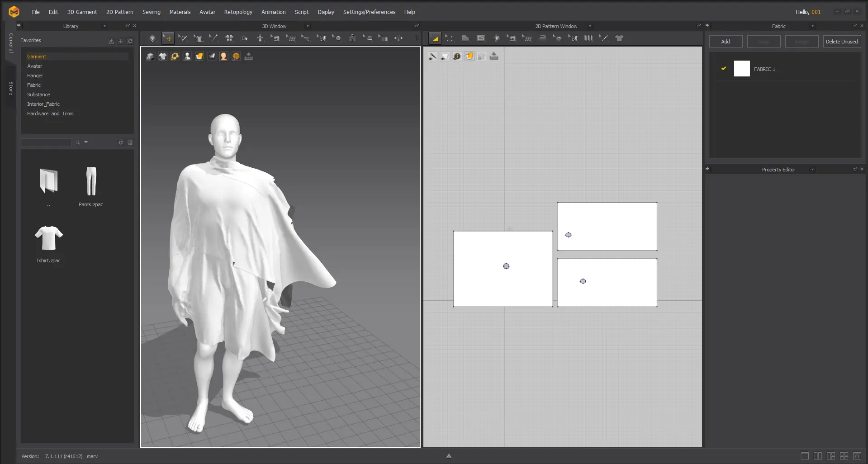Open the 3D Window dropdown arrow
This screenshot has height=464, width=868.
(x=308, y=26)
